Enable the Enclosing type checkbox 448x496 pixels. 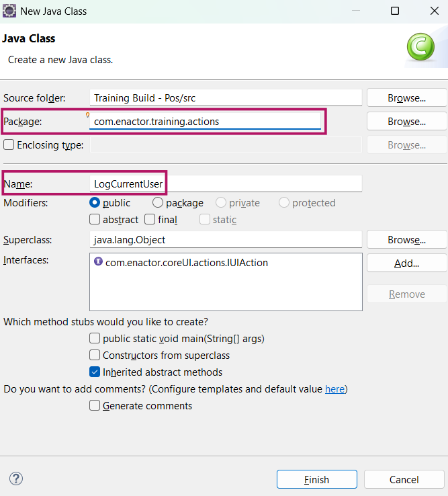[x=9, y=145]
